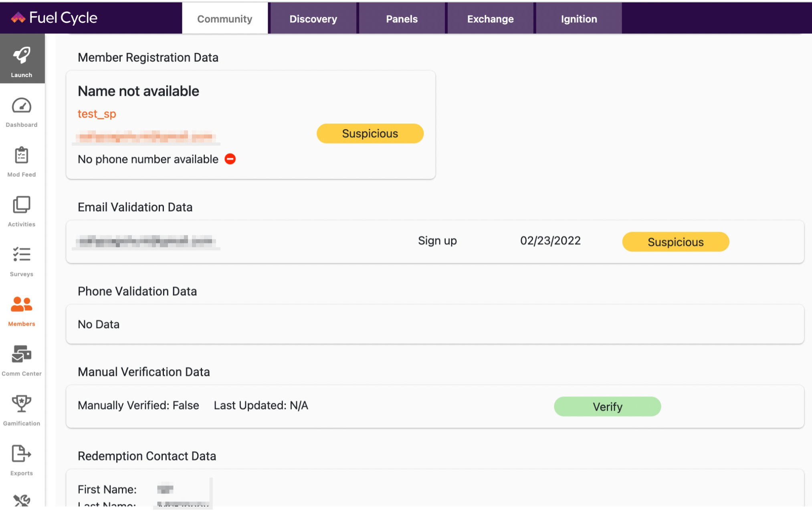The height and width of the screenshot is (511, 812).
Task: Click Suspicious badge in Member Registration card
Action: pos(370,134)
